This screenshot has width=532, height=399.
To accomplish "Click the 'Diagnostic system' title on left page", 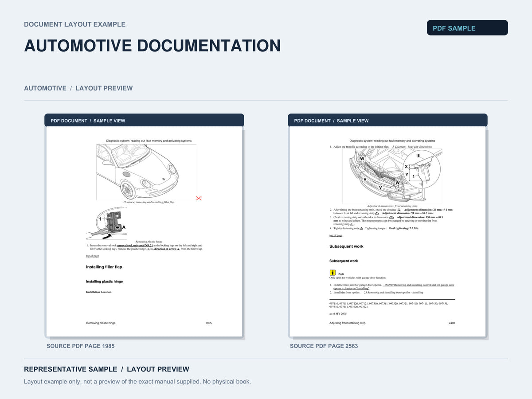I will tap(149, 141).
